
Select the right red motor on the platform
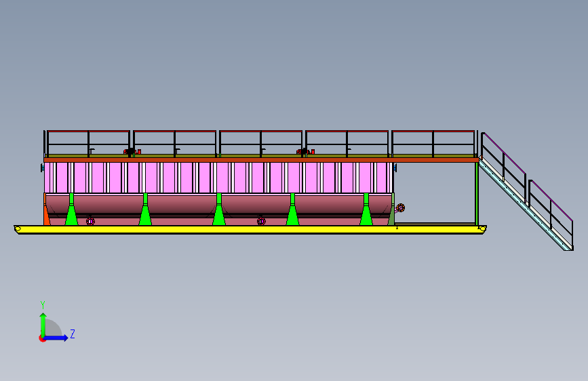pos(305,151)
